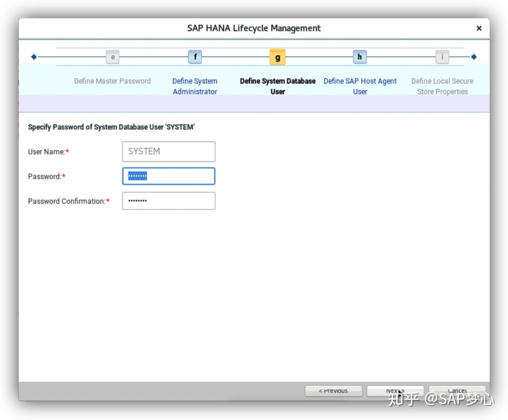The width and height of the screenshot is (508, 420).
Task: Select step 'h' roadmap marker
Action: point(360,57)
